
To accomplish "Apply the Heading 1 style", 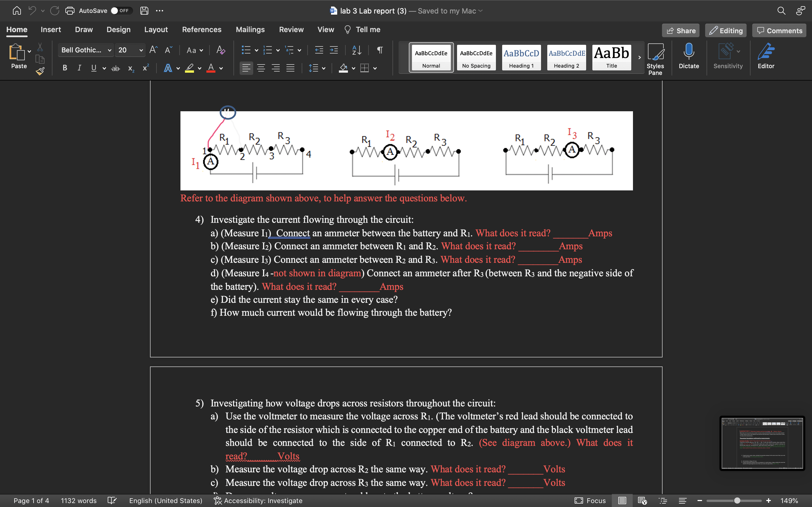I will 521,57.
